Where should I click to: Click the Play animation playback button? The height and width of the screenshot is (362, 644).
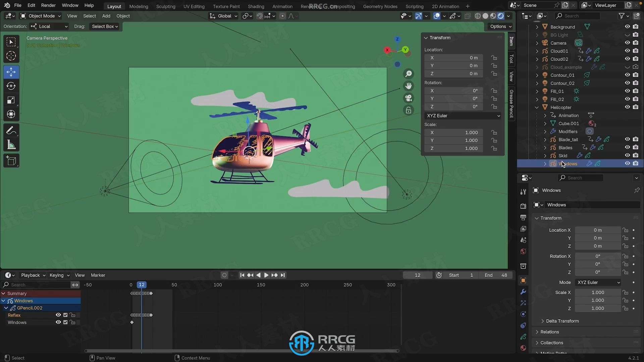266,275
